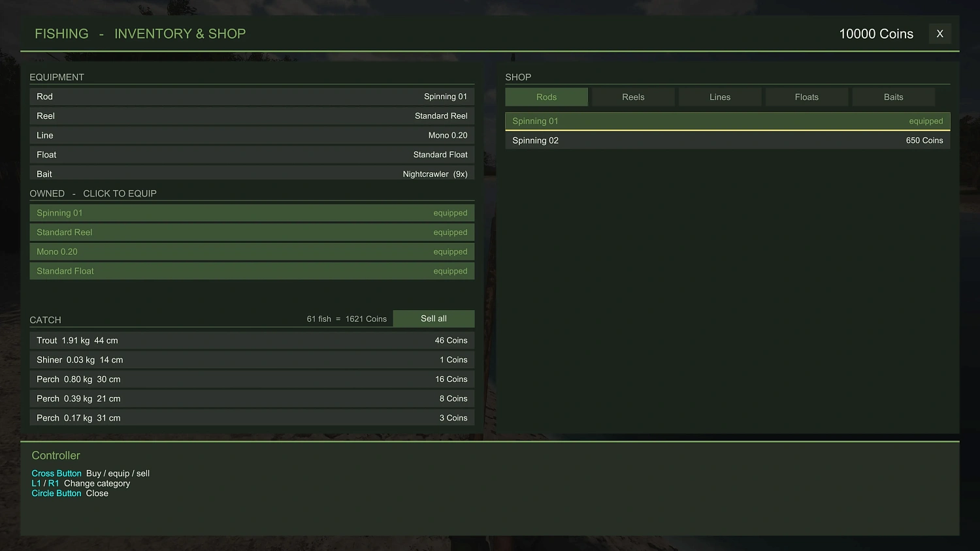The image size is (980, 551).
Task: Show the Floats shop category
Action: click(807, 97)
